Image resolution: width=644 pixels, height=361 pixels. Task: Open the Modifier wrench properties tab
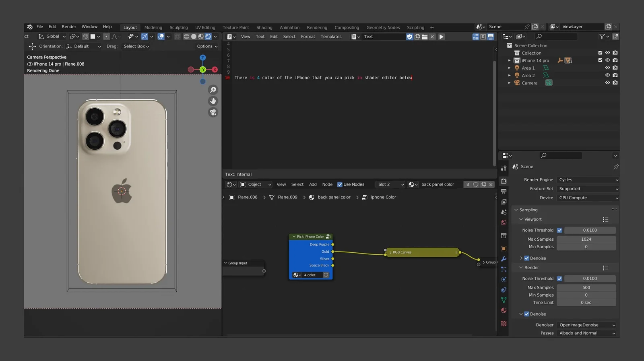coord(504,259)
